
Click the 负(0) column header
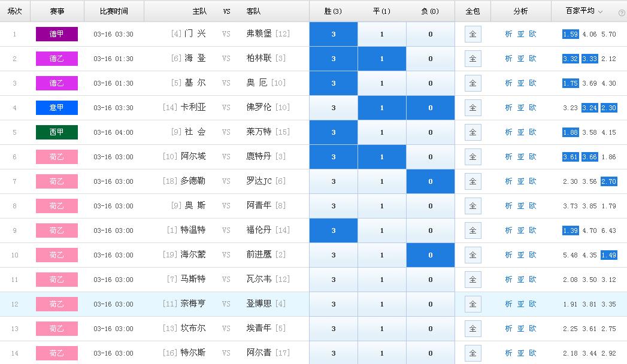430,11
